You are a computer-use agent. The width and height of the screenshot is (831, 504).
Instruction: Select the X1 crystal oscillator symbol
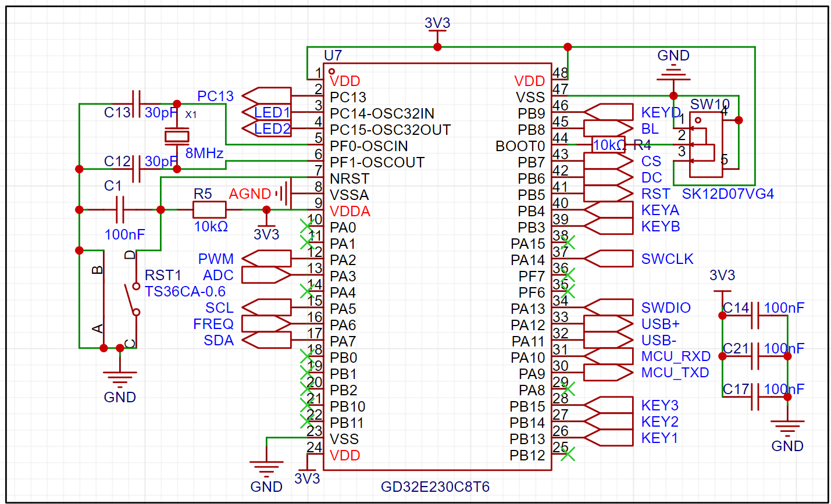[x=177, y=136]
